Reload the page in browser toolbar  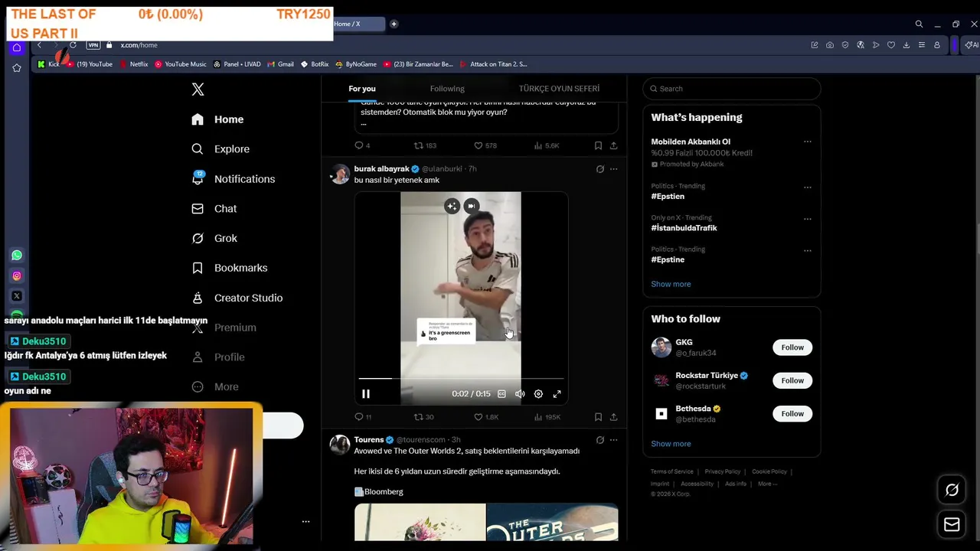[x=73, y=45]
